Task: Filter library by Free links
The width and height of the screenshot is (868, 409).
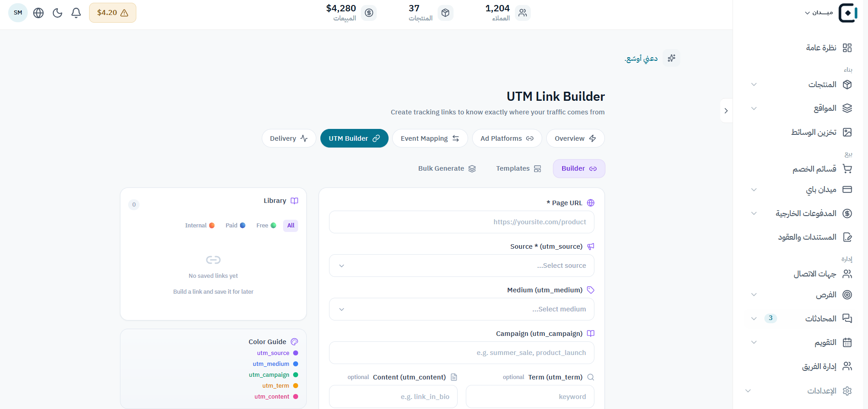Action: click(x=266, y=226)
